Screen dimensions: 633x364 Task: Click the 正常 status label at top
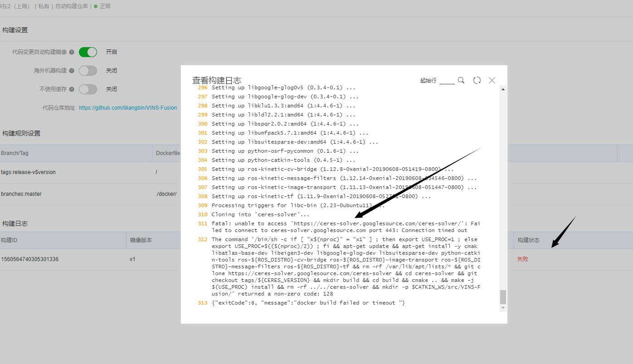point(105,6)
